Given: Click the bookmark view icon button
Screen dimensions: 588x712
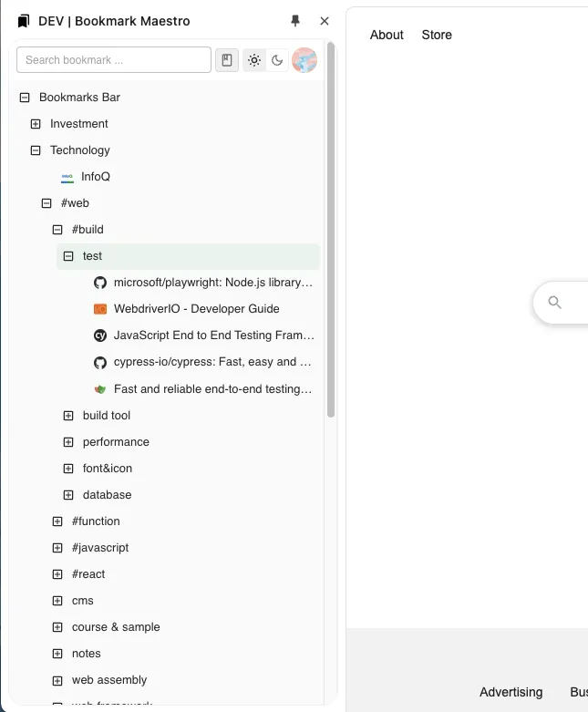Looking at the screenshot, I should (227, 60).
